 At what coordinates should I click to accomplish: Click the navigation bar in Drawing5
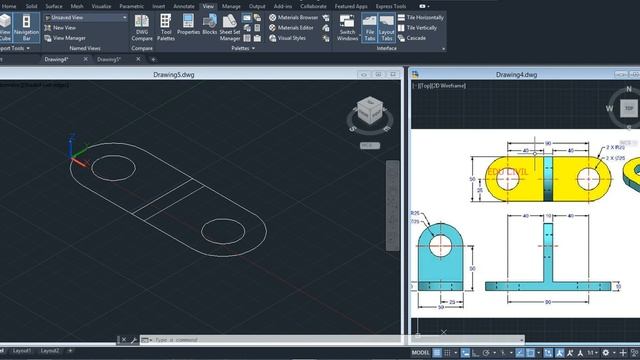coord(393,205)
